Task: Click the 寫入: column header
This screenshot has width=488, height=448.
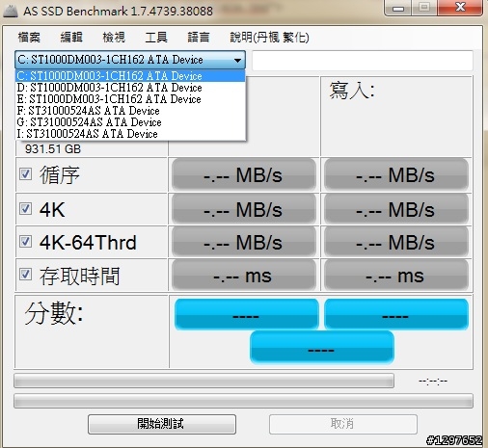Action: (352, 91)
